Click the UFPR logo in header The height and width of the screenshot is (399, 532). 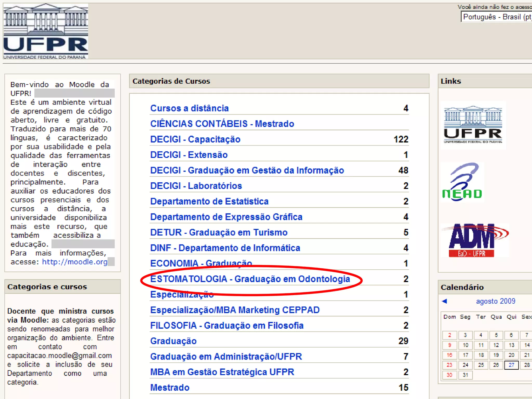coord(46,31)
